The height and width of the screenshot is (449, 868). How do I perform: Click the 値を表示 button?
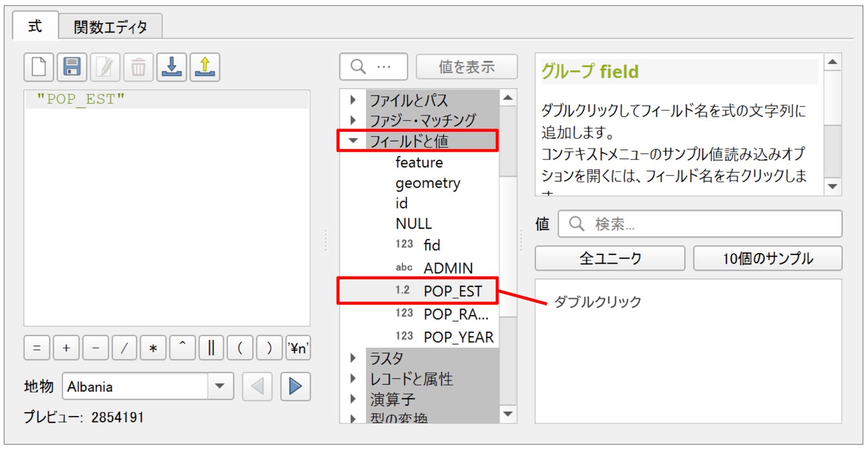467,67
